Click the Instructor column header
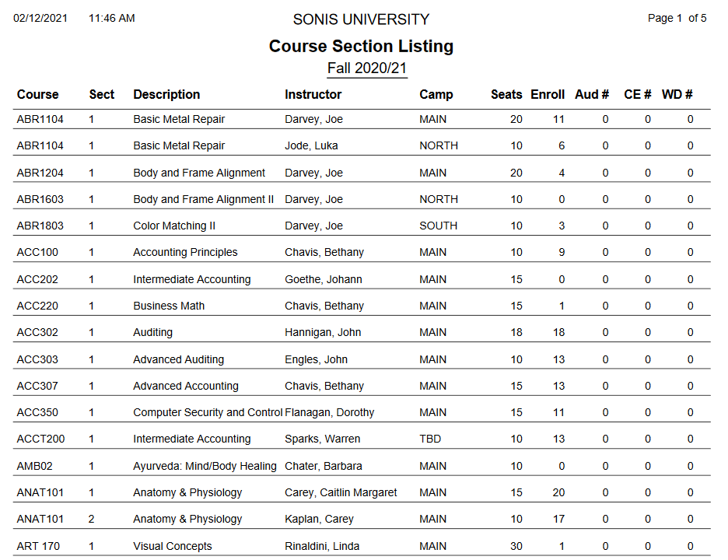Screen dimensions: 728x560 click(313, 95)
